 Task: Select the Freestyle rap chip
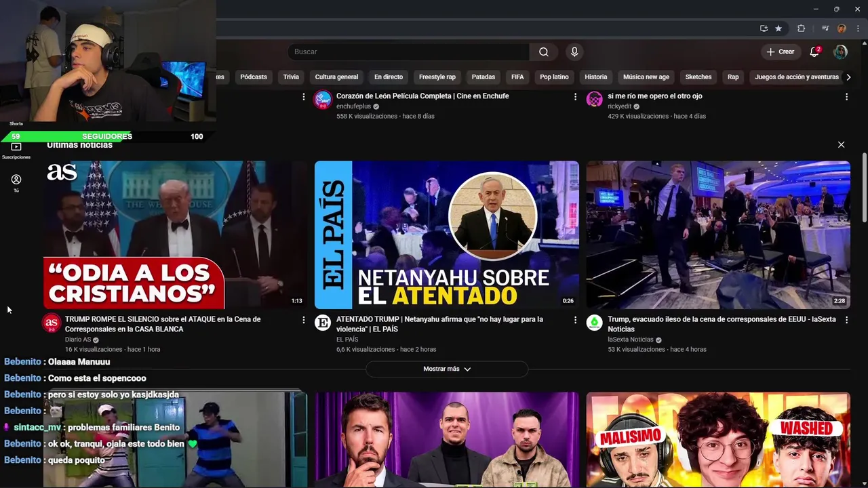[x=437, y=77]
